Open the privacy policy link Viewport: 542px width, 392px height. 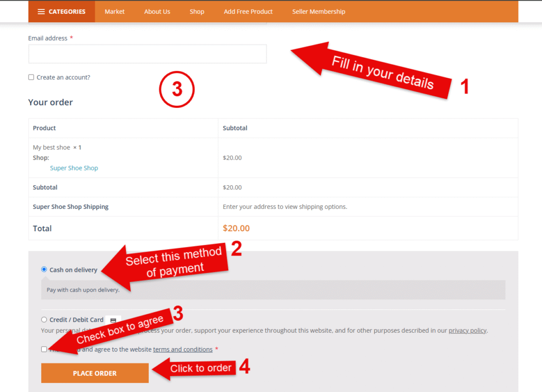tap(467, 331)
